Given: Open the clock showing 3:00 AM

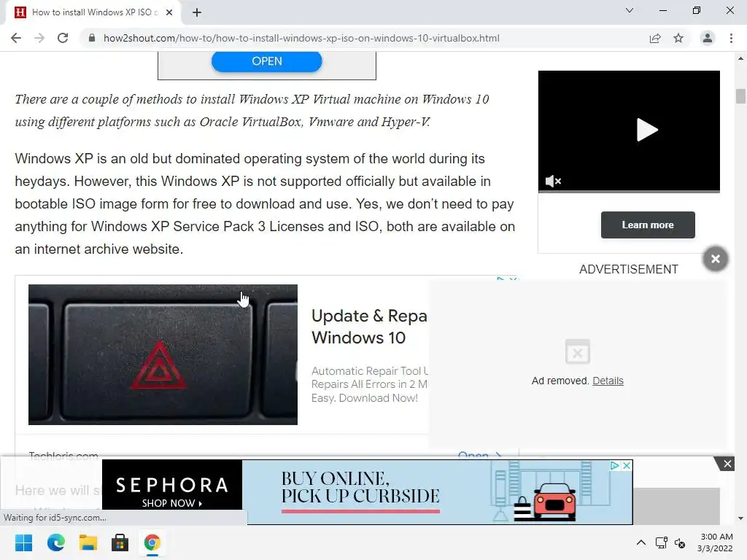Looking at the screenshot, I should [x=715, y=542].
